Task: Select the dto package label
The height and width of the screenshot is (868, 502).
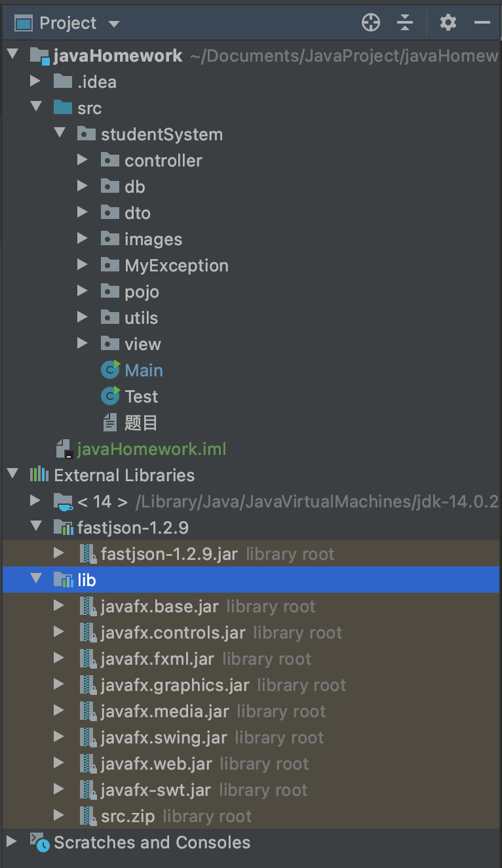Action: coord(138,213)
